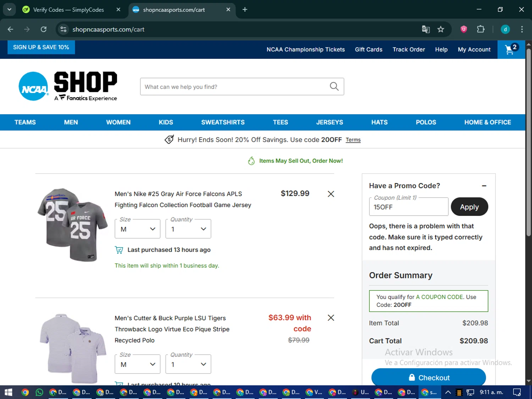Go forward in browser history
Viewport: 532px width, 399px height.
click(x=27, y=29)
